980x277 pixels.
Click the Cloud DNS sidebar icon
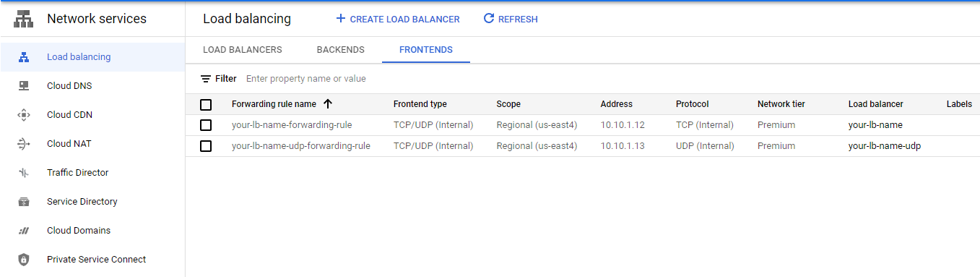[x=24, y=86]
